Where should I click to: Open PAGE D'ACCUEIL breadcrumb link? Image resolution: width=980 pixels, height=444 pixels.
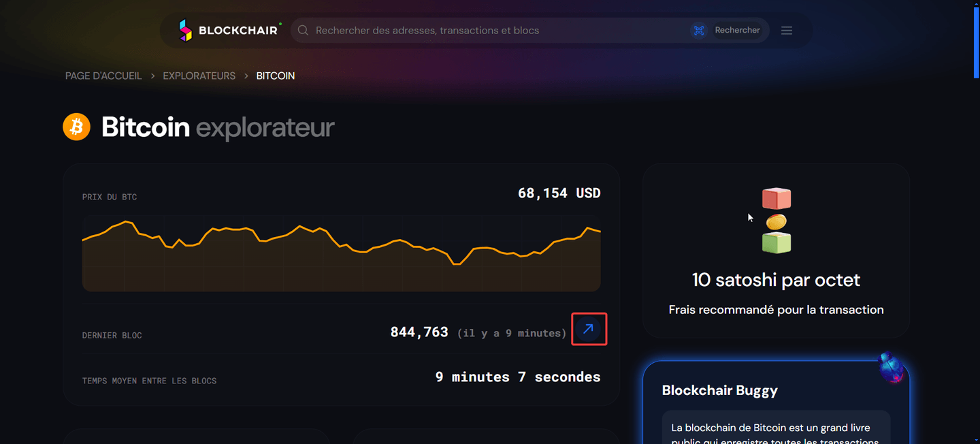tap(103, 76)
